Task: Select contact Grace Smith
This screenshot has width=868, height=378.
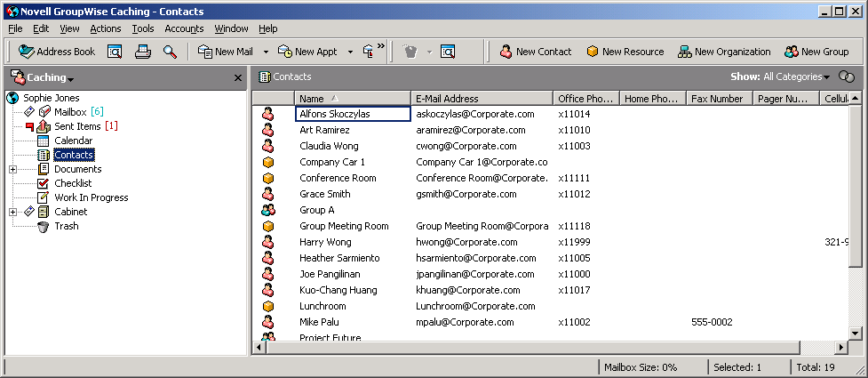Action: coord(325,194)
